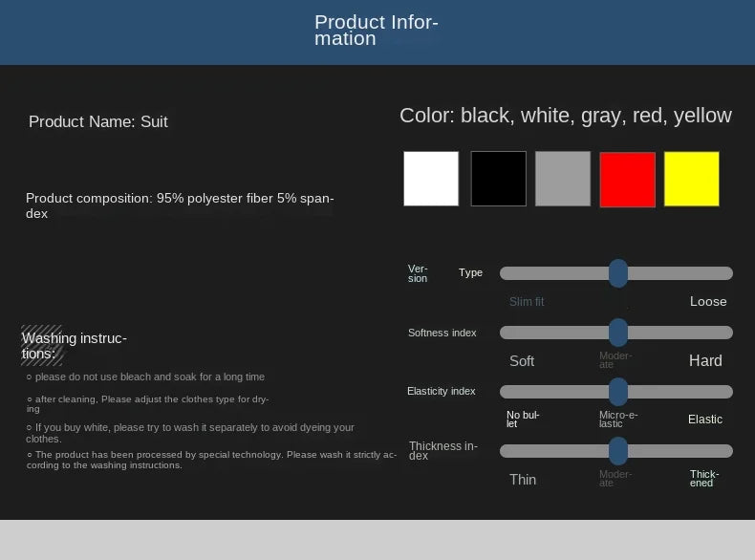
Task: Pick the black color swatch
Action: point(498,179)
